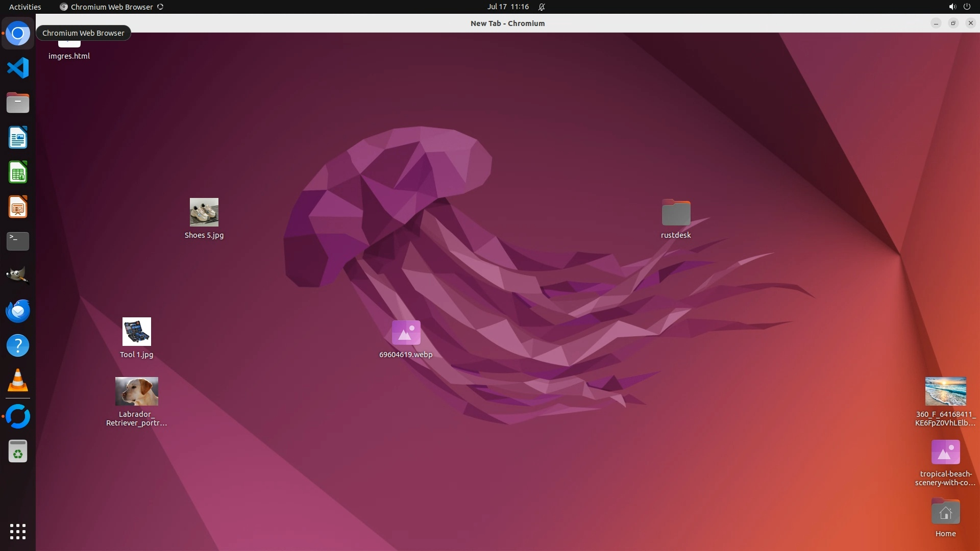Select the 69604619.webp file
Viewport: 980px width, 551px height.
pos(406,333)
